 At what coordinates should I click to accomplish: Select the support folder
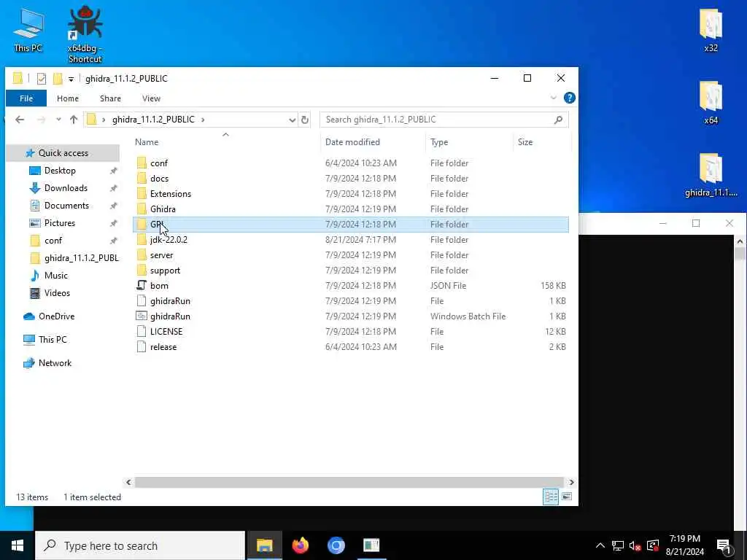point(351,270)
